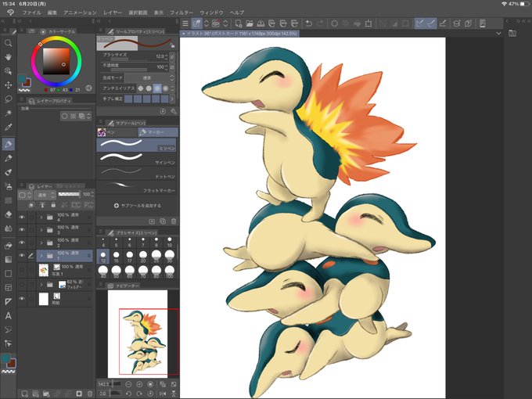Select the Figure shape tool
Viewport: 532px width, 399px height.
[x=8, y=274]
